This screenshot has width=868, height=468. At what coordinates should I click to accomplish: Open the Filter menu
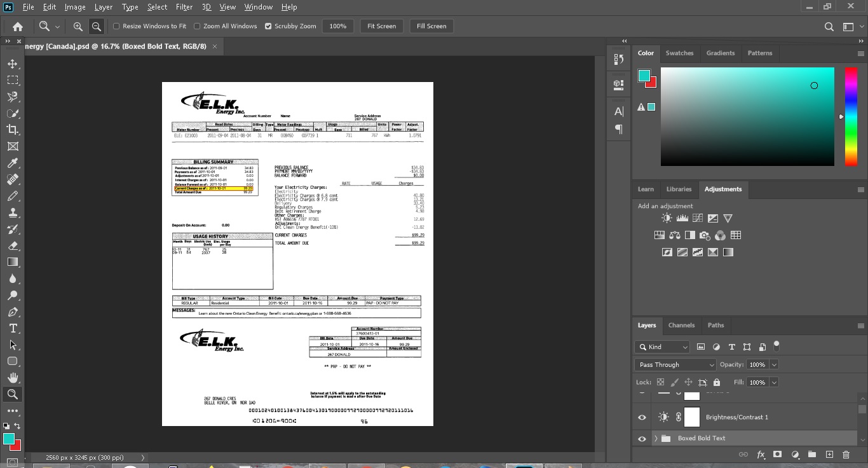tap(184, 7)
